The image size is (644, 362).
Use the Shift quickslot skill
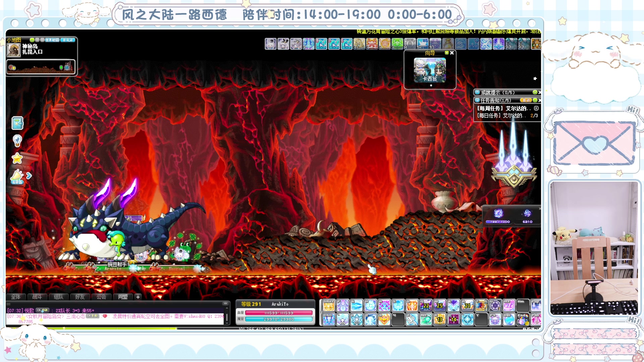pos(329,306)
